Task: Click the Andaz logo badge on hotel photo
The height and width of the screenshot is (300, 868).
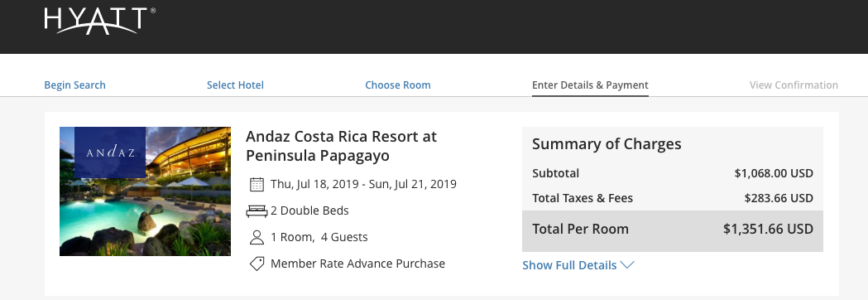Action: pyautogui.click(x=110, y=152)
